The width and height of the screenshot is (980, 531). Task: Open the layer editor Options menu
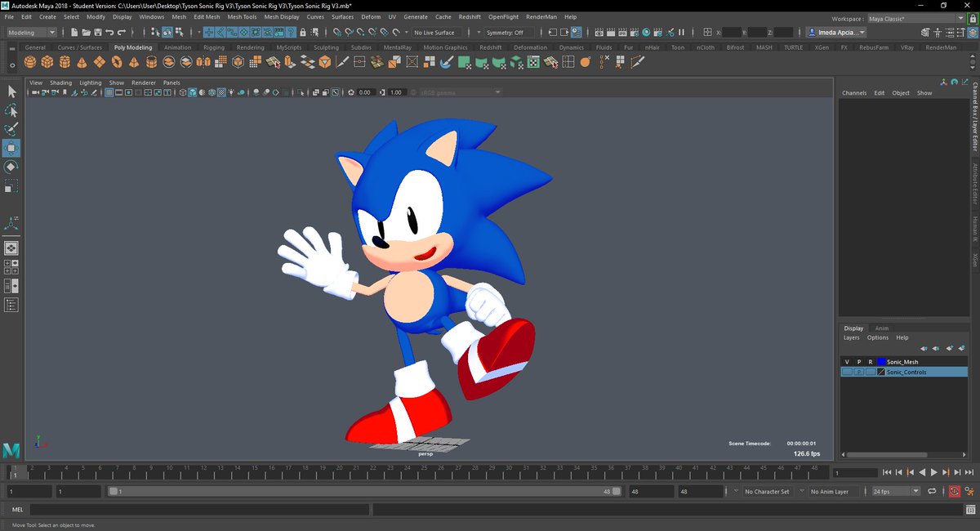pos(877,337)
